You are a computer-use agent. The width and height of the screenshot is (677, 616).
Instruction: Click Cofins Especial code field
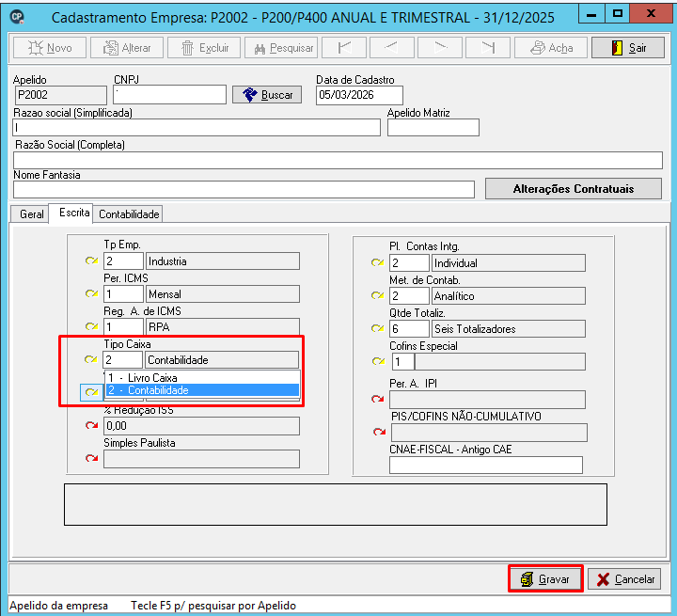coord(402,362)
